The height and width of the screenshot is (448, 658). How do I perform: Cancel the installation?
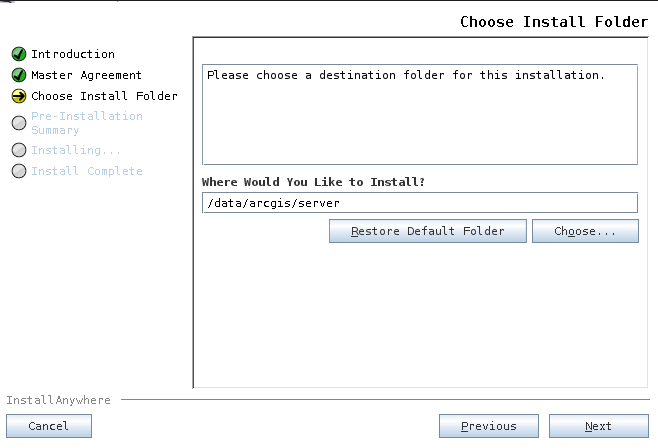49,426
